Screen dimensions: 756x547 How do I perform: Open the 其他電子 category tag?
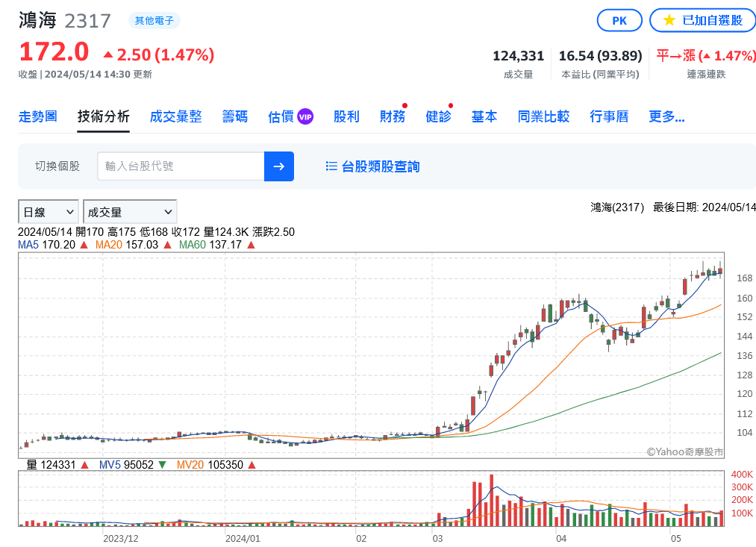pyautogui.click(x=154, y=21)
